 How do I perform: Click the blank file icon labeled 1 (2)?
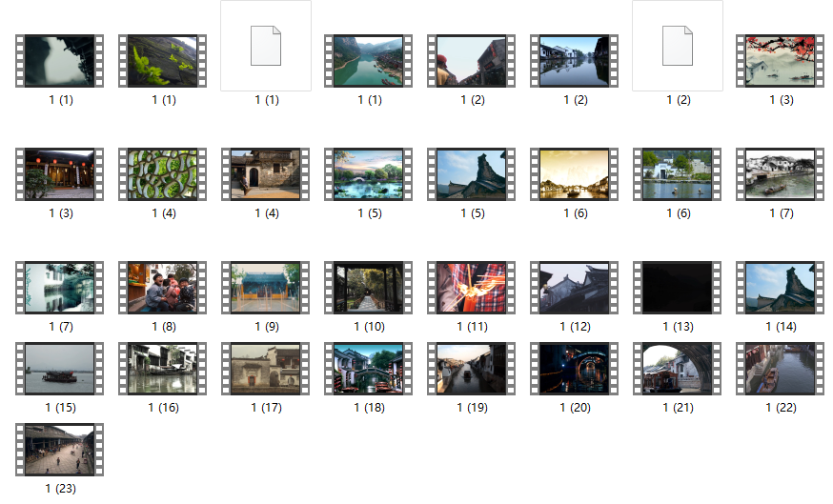(x=678, y=46)
